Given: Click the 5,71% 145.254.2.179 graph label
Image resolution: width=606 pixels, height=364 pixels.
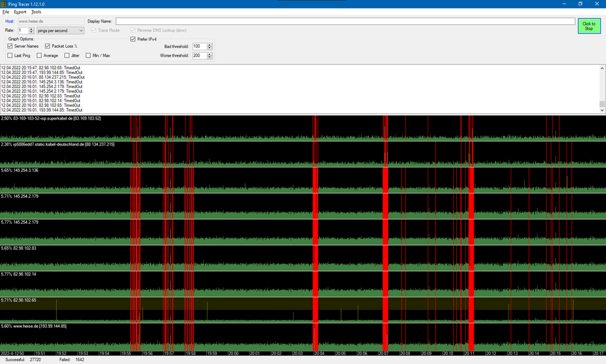Looking at the screenshot, I should pos(19,196).
